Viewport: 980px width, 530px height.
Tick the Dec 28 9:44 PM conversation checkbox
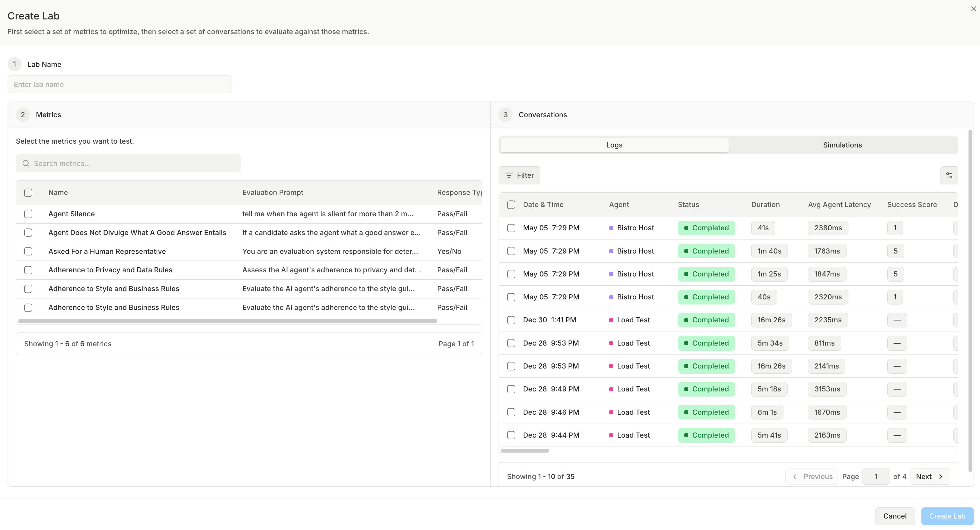coord(511,435)
